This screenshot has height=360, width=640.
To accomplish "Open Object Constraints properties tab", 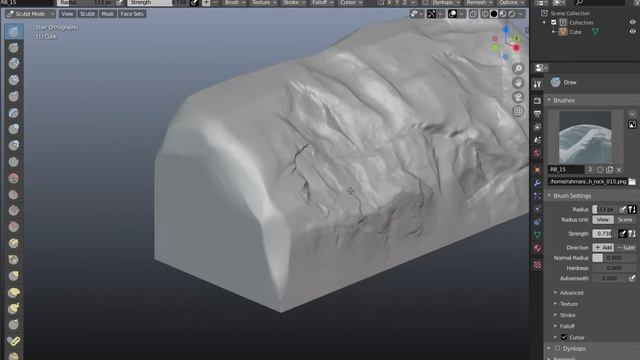I will coord(537,222).
